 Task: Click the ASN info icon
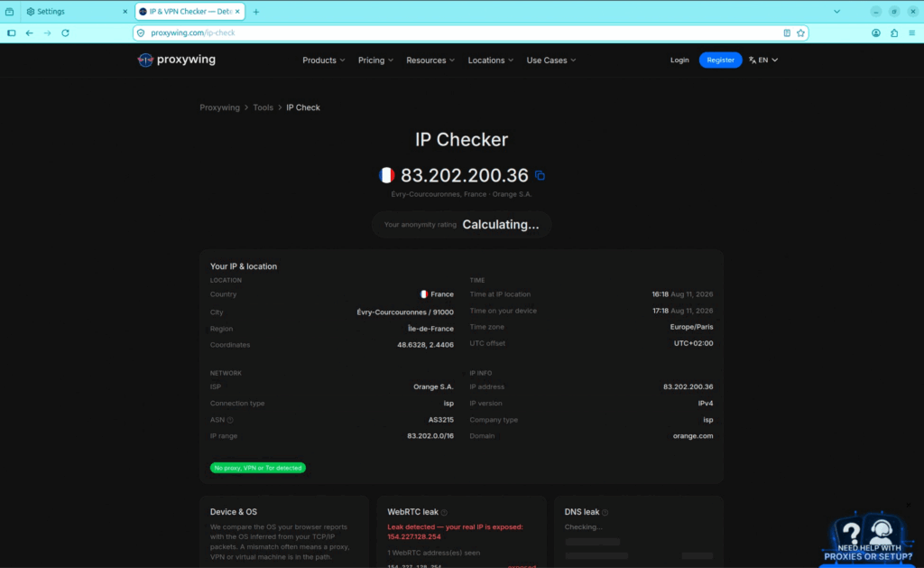point(230,420)
